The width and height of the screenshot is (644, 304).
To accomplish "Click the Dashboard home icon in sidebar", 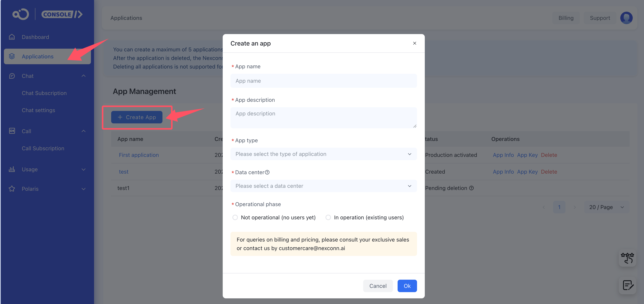I will point(12,37).
